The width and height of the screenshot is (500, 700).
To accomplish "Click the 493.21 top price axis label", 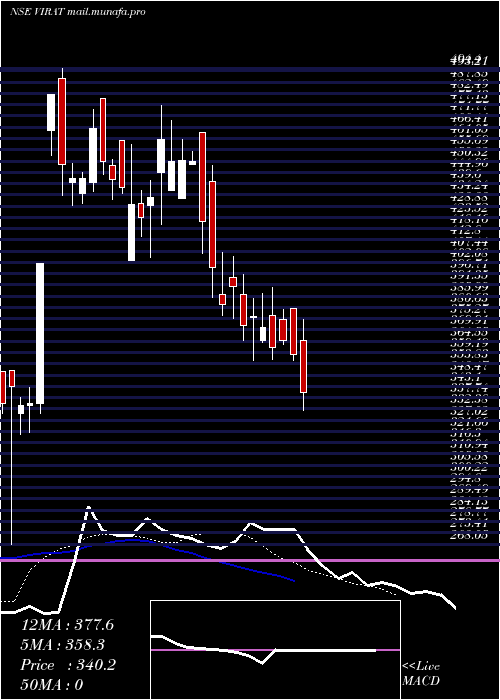I will [x=468, y=60].
